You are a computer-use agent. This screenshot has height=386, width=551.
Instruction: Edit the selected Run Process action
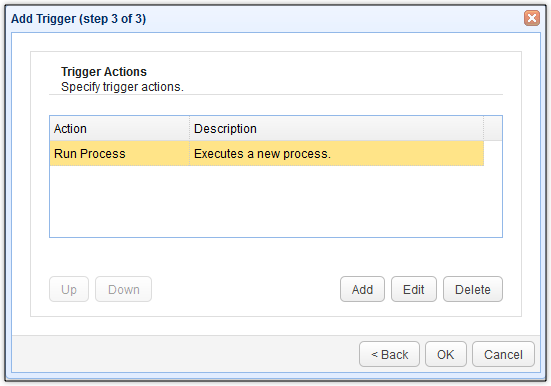pyautogui.click(x=414, y=289)
